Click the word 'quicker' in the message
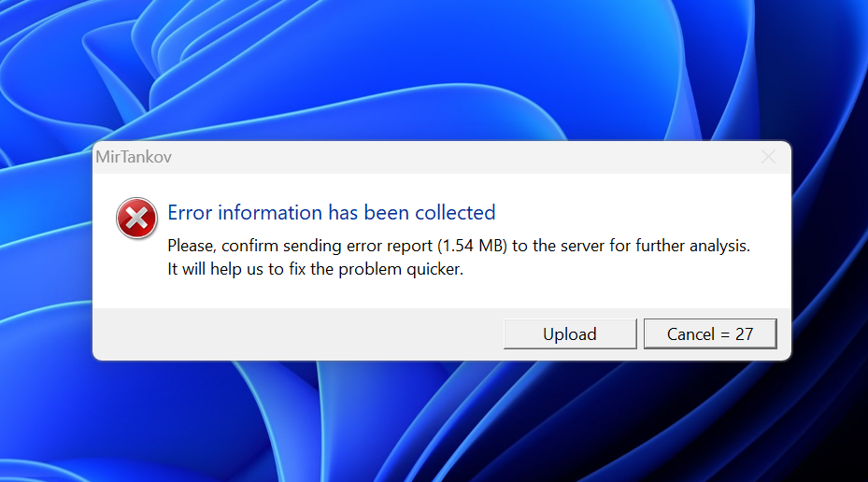The image size is (868, 482). [x=434, y=270]
